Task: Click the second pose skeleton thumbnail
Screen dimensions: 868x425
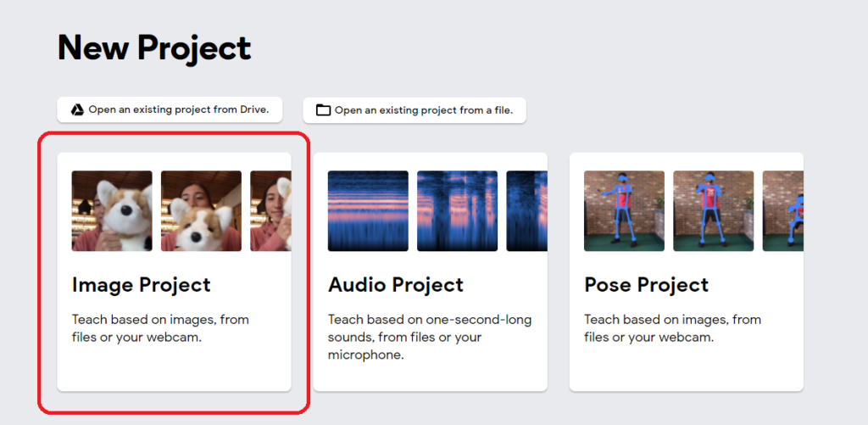Action: 713,211
